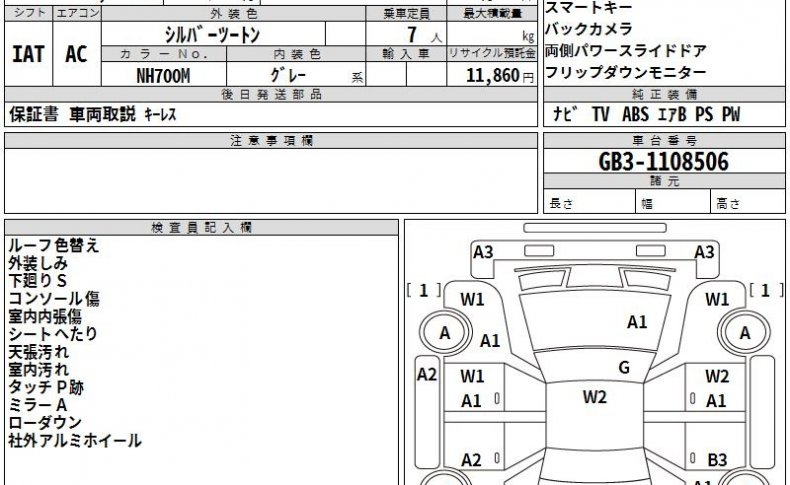Click the color number 'NH700M'
Image resolution: width=790 pixels, height=485 pixels.
(x=163, y=76)
